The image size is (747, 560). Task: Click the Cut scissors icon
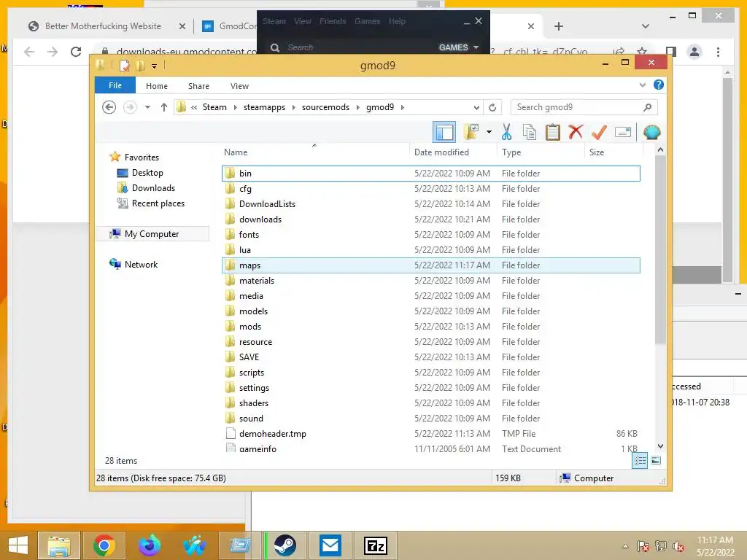[506, 132]
